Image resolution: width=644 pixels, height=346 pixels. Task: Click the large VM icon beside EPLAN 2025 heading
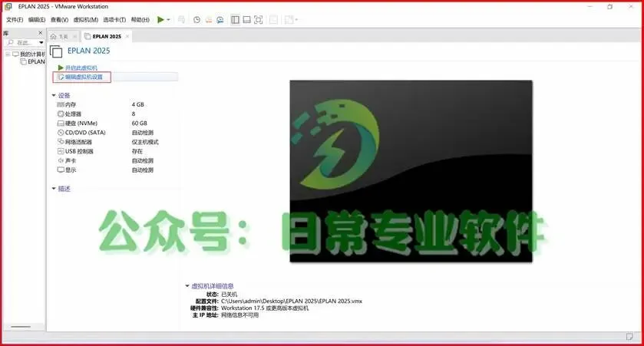(x=56, y=51)
